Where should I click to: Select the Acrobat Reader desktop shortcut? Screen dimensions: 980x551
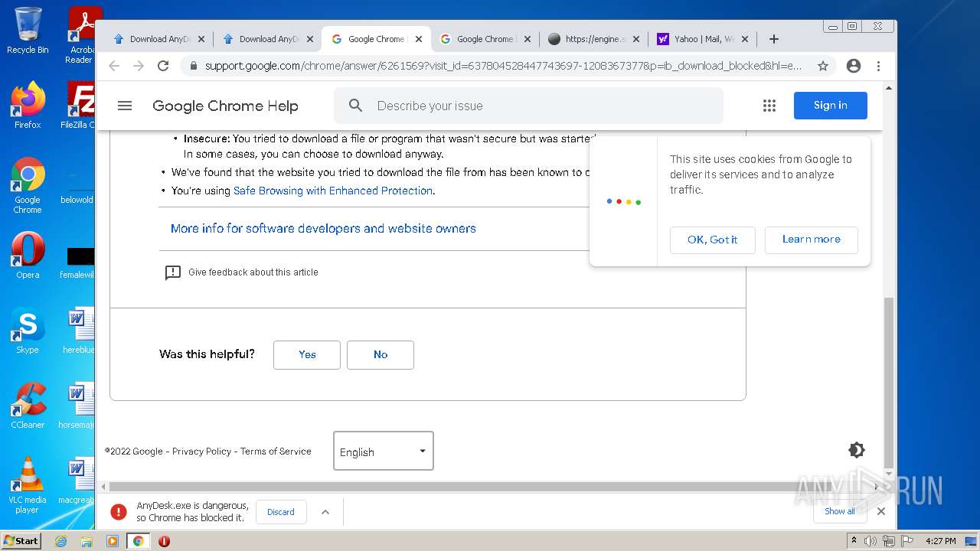pyautogui.click(x=81, y=35)
